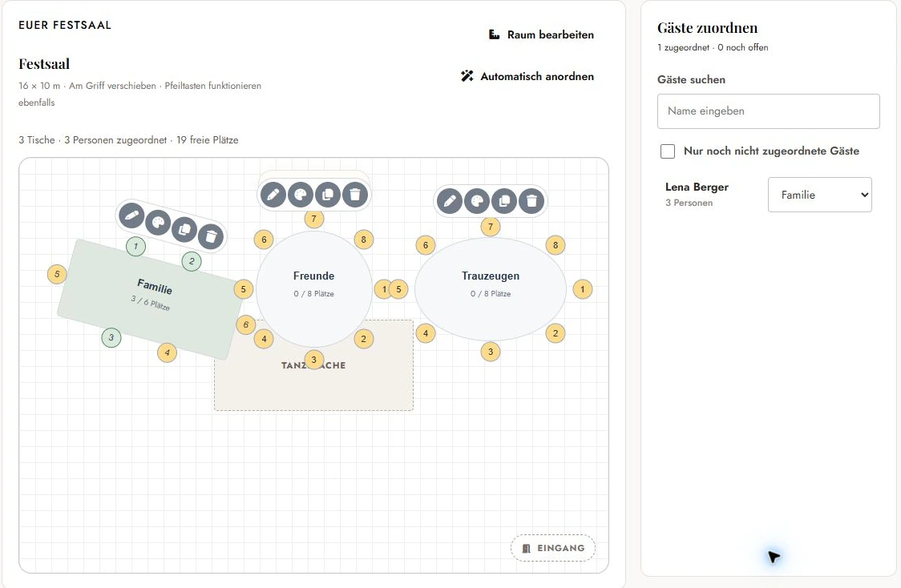Change color of Trauzeugen table

pos(477,201)
